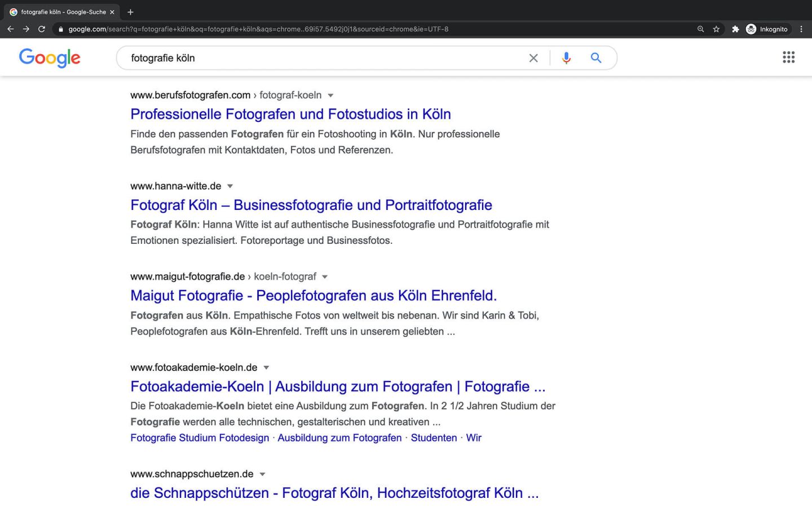Image resolution: width=812 pixels, height=508 pixels.
Task: Submit search with the magnifier icon
Action: click(596, 58)
